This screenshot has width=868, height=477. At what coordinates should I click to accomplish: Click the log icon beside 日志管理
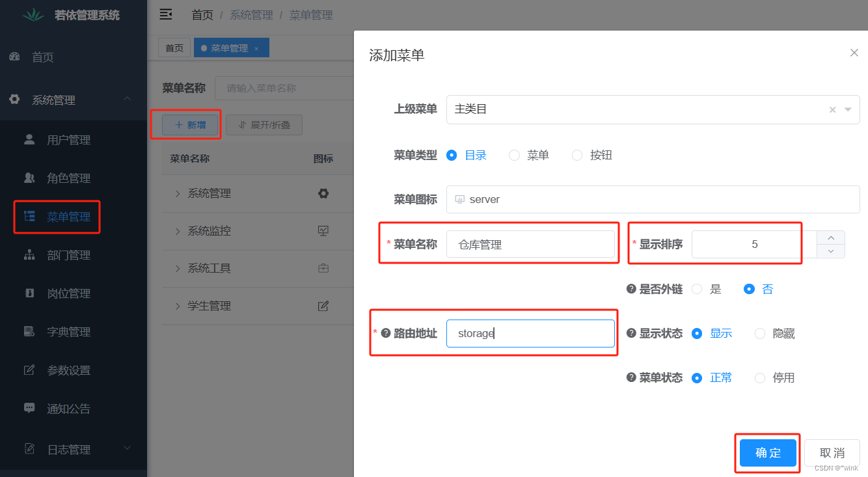coord(29,448)
